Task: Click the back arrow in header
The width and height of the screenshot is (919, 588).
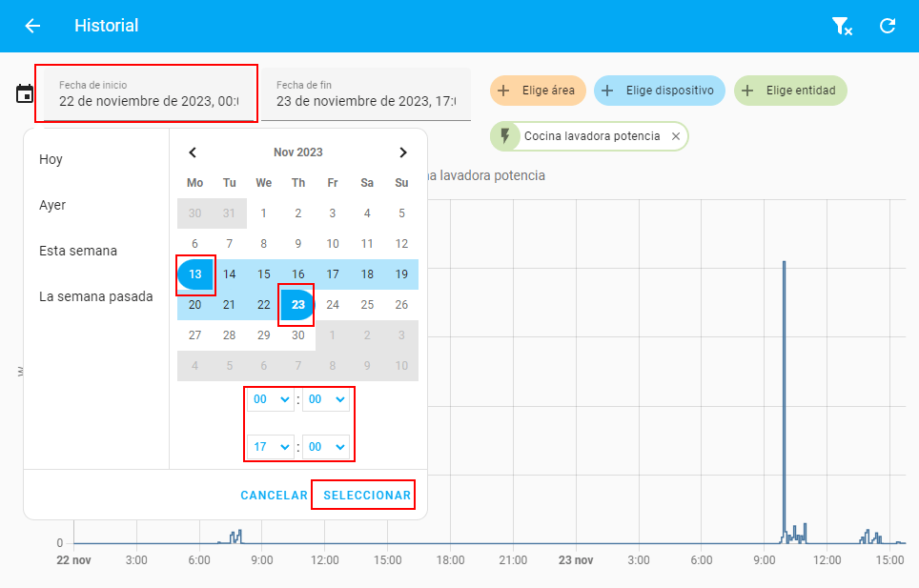Action: pos(32,26)
